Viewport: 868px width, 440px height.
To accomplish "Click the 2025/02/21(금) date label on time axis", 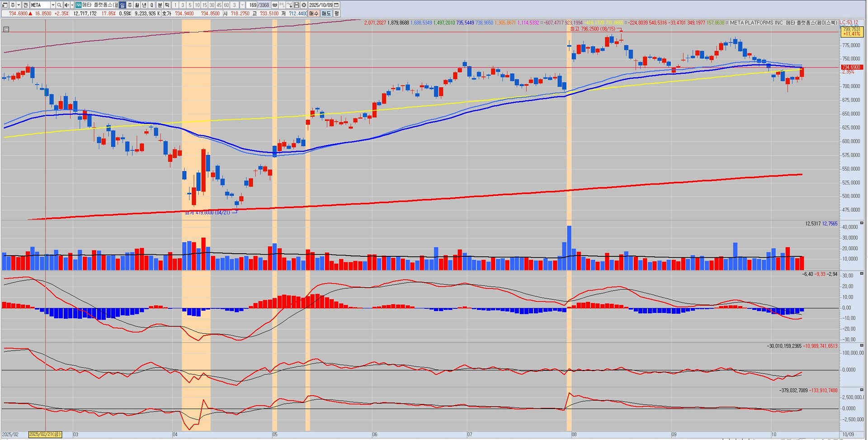I will point(45,435).
